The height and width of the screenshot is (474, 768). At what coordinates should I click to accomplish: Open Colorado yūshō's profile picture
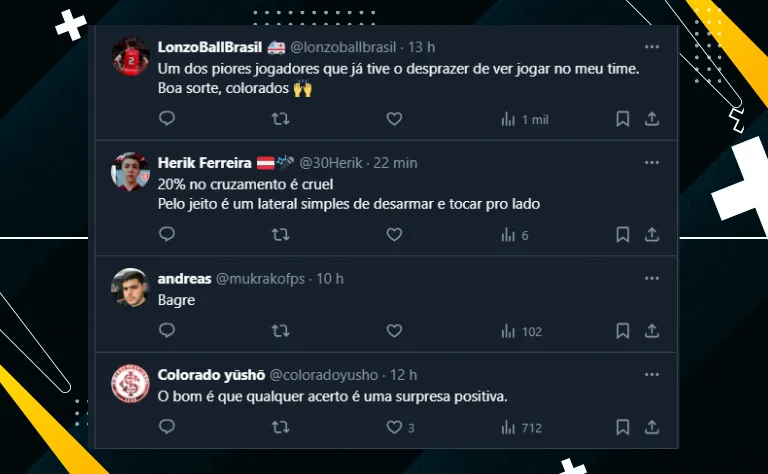(x=131, y=384)
